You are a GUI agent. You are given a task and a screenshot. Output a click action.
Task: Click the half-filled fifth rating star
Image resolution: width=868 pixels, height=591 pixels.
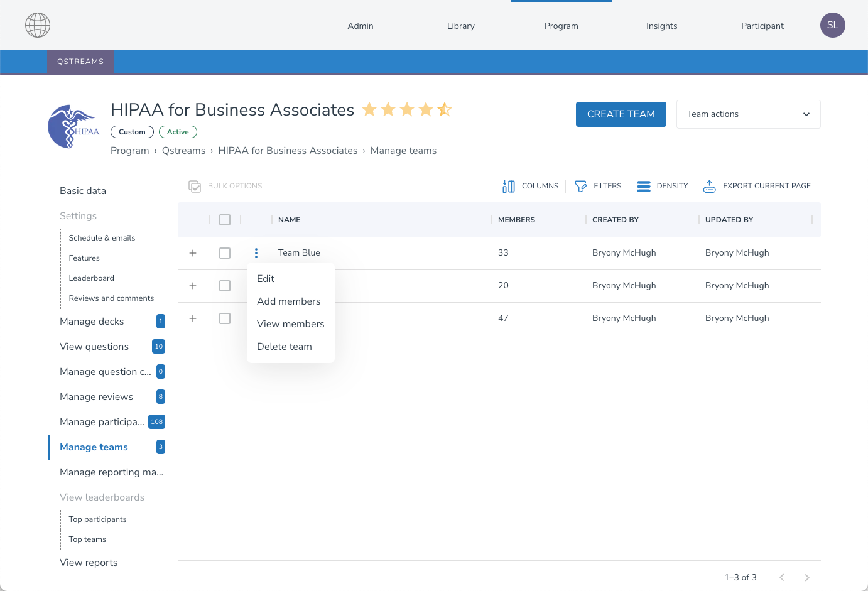coord(445,109)
